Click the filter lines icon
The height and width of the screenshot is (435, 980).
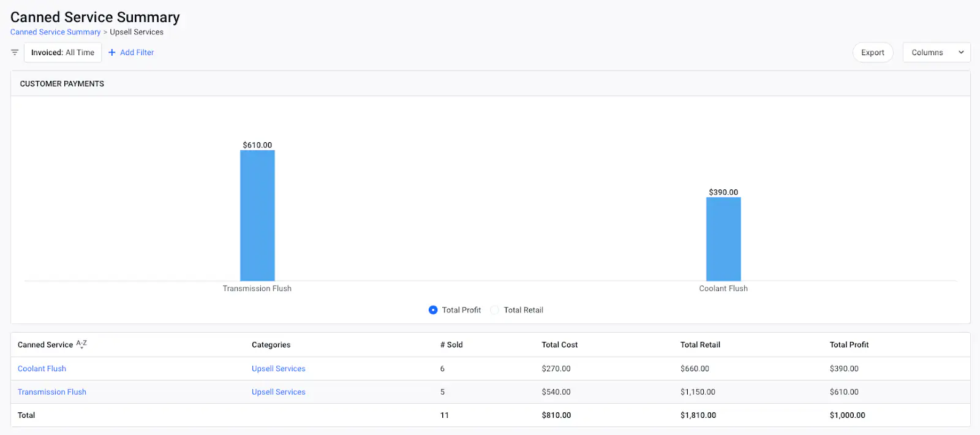tap(15, 53)
